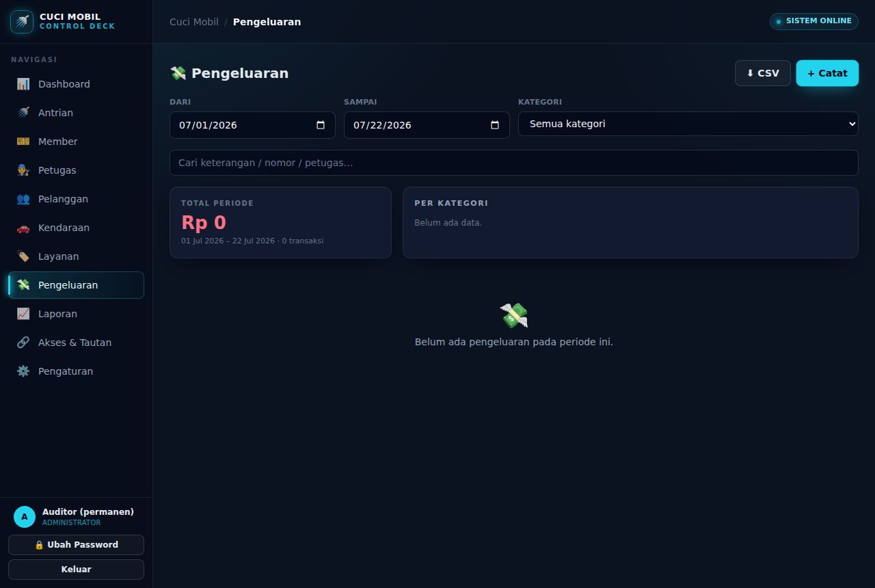Open the Pengaturan menu label

[x=66, y=371]
